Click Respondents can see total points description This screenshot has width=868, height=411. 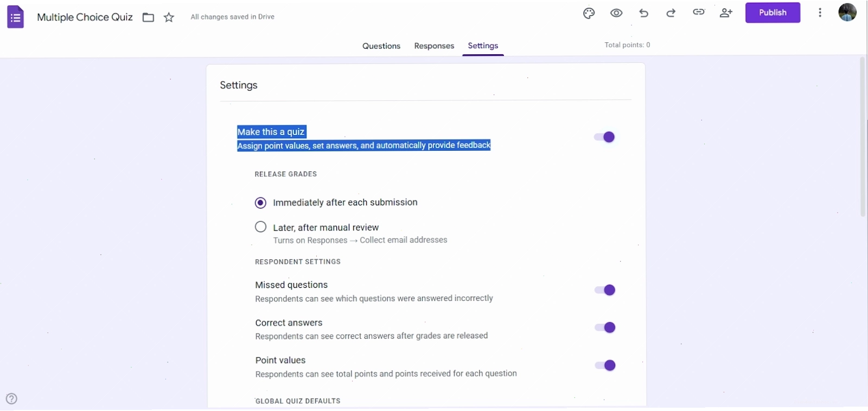coord(386,374)
